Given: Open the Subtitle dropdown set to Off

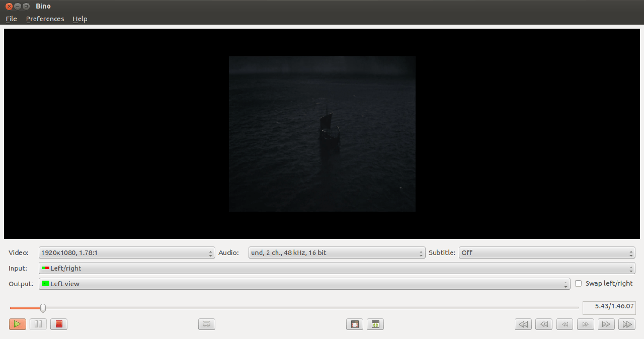Looking at the screenshot, I should (x=546, y=253).
